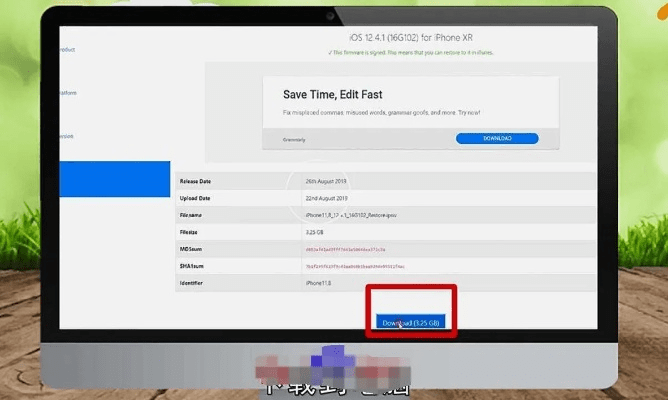This screenshot has width=668, height=400.
Task: Click the Grammarly label in the ad
Action: [295, 140]
